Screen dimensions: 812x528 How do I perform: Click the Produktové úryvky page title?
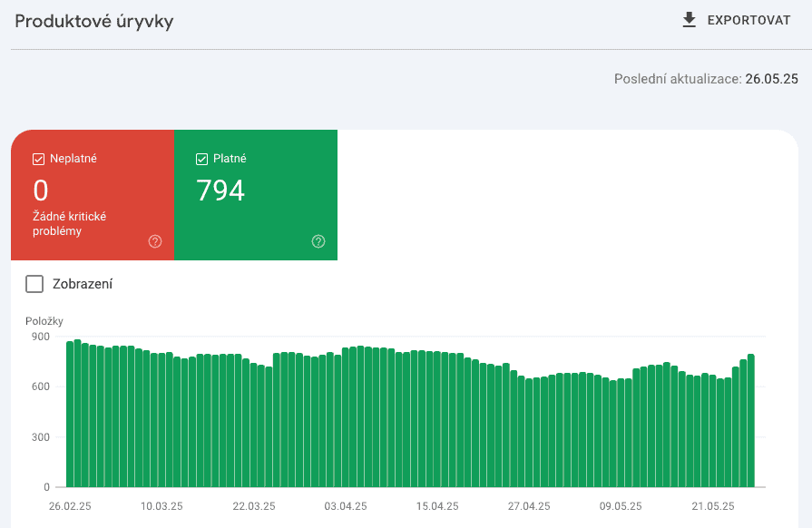93,21
